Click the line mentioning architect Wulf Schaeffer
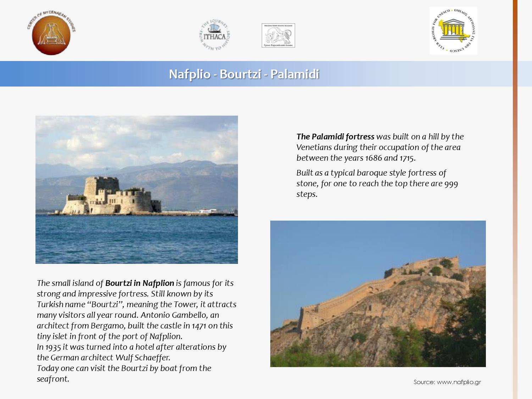The width and height of the screenshot is (532, 399). point(104,358)
